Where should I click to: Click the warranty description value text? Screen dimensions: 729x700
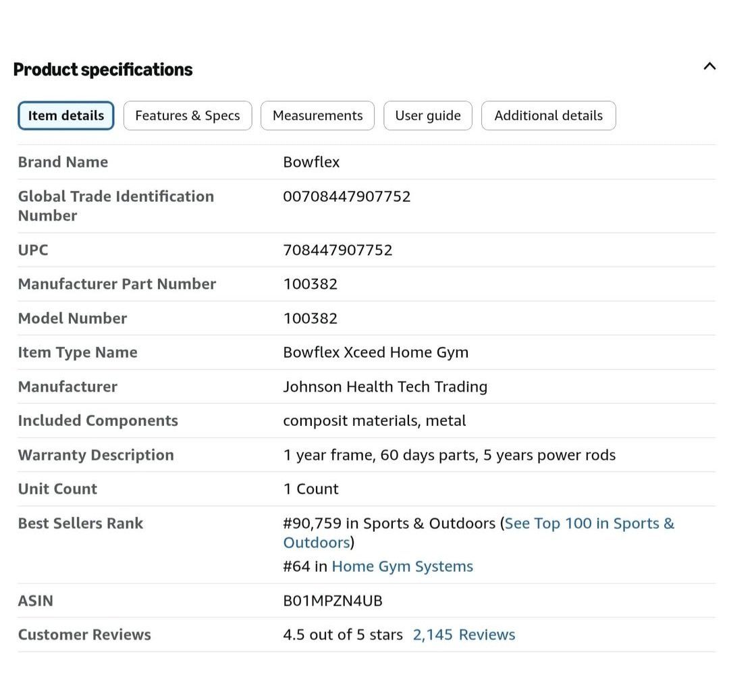click(449, 454)
